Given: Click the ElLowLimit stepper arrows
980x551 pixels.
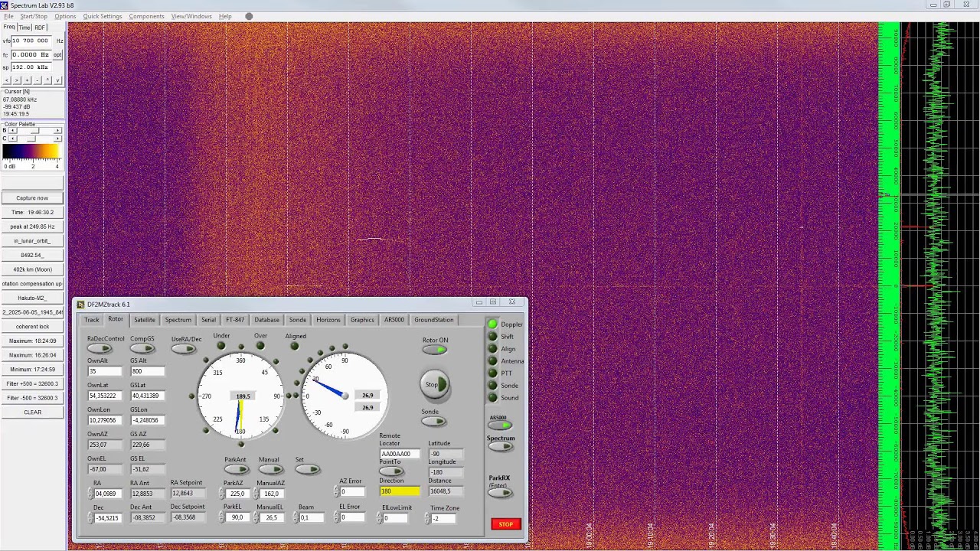Looking at the screenshot, I should [379, 518].
